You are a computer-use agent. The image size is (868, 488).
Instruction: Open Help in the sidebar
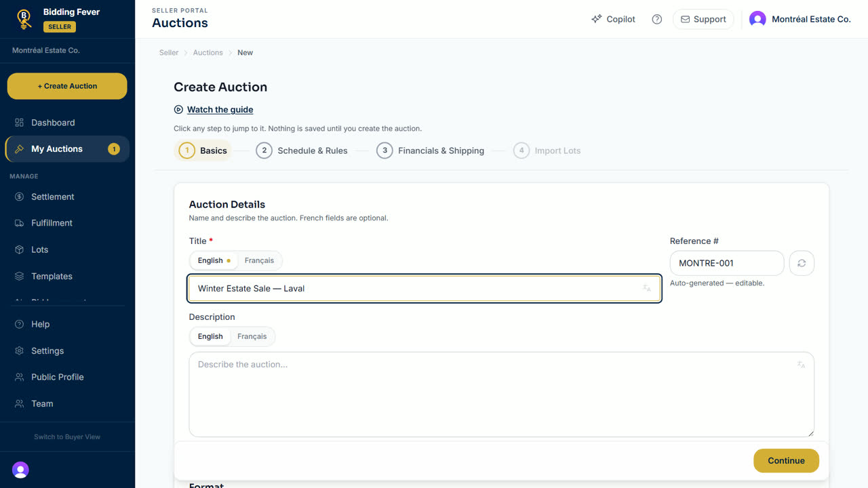tap(67, 324)
